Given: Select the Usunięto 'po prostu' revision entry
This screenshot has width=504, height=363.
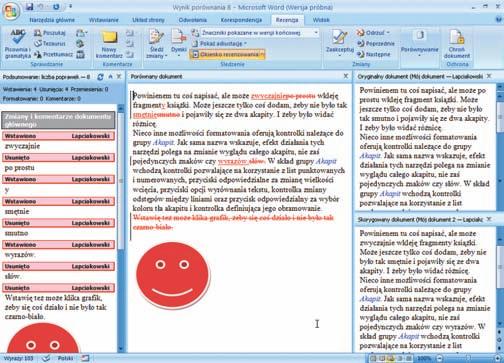Looking at the screenshot, I should [x=58, y=157].
